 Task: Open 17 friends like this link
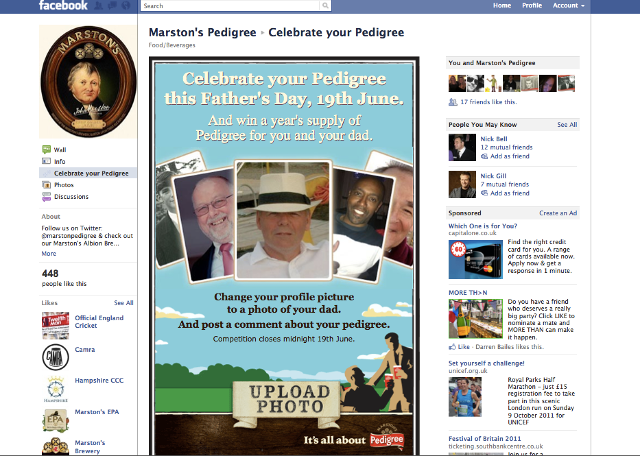click(x=489, y=102)
